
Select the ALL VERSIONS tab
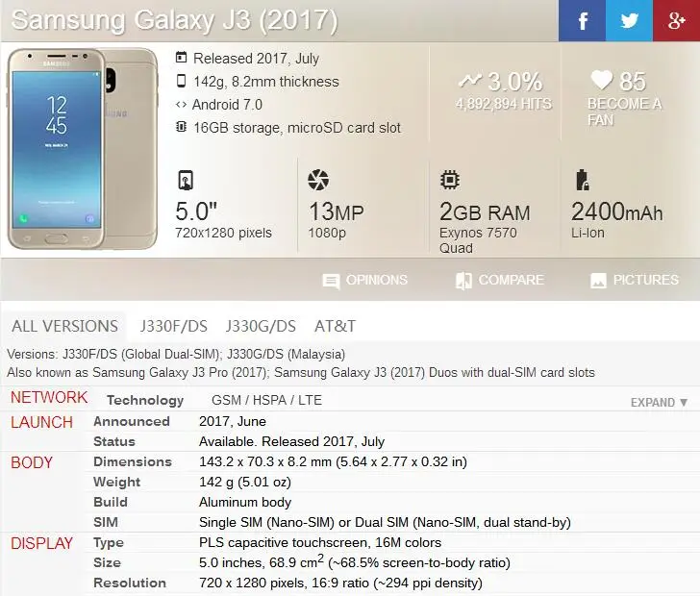(64, 326)
